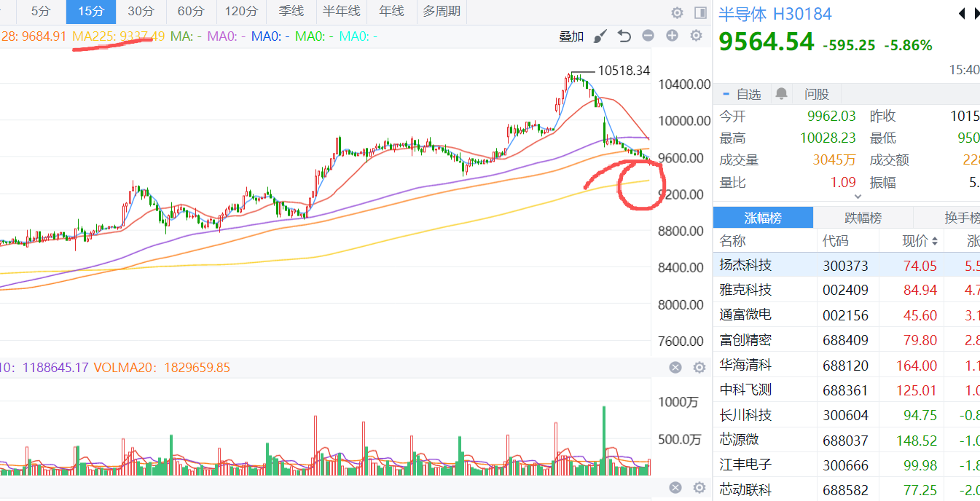This screenshot has height=501, width=980.
Task: Remove stock from 自选 watchlist
Action: pyautogui.click(x=742, y=94)
